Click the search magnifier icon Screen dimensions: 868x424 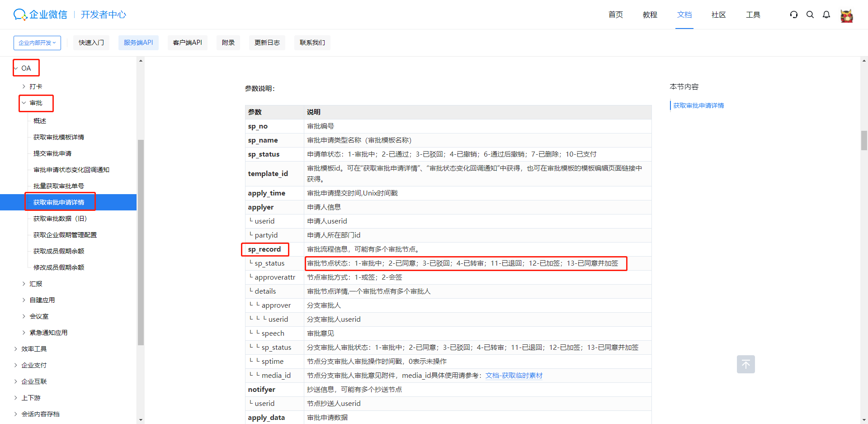point(810,14)
